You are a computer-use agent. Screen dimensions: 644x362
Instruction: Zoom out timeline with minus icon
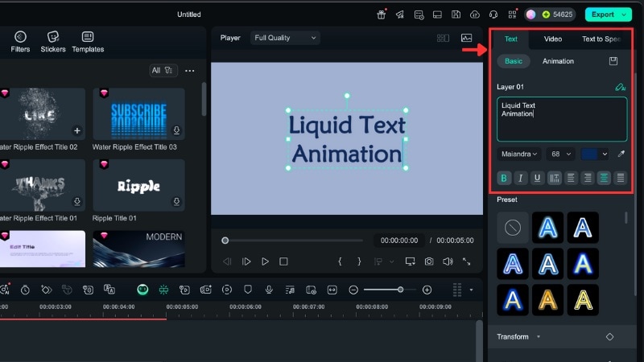click(x=353, y=290)
